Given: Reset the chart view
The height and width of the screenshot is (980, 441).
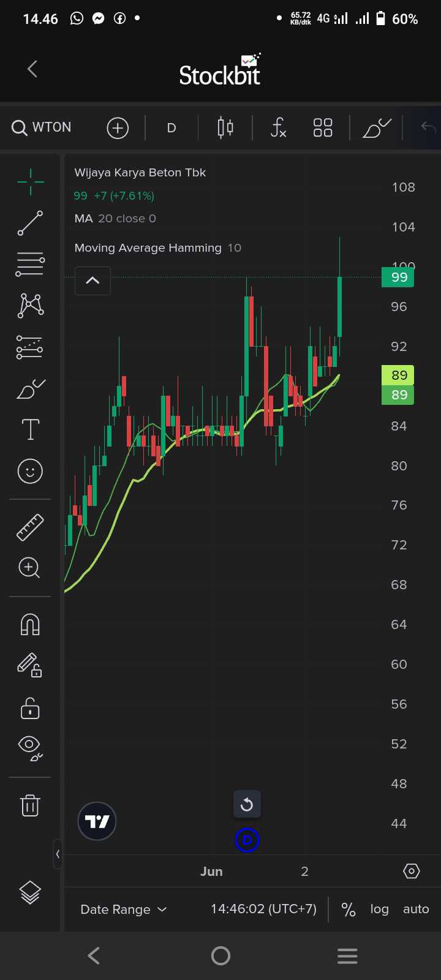Looking at the screenshot, I should [x=247, y=804].
